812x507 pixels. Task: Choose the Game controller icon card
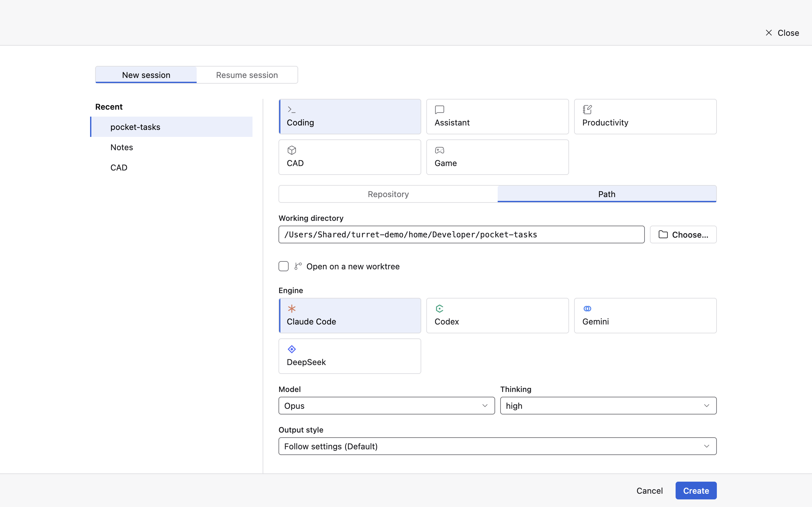pos(497,157)
